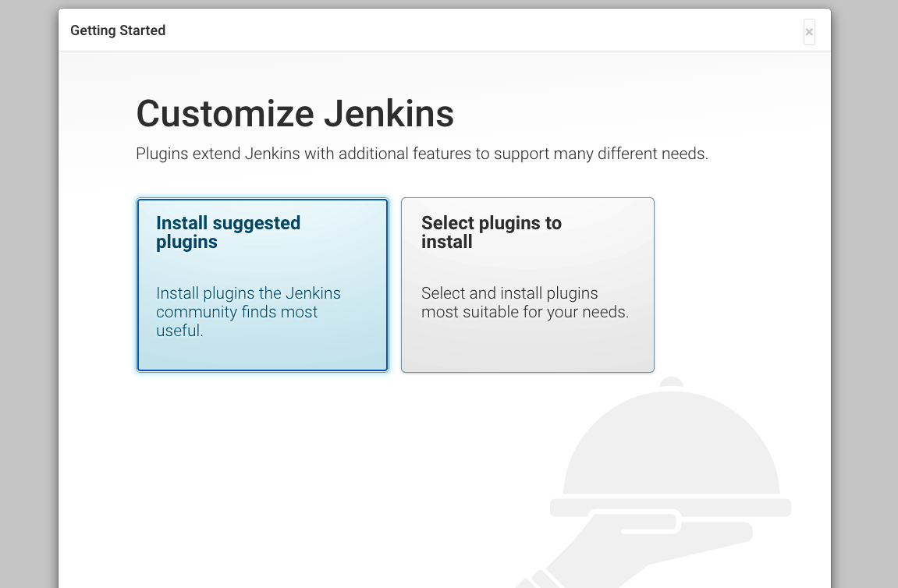This screenshot has height=588, width=898.
Task: Click the Customize Jenkins heading
Action: [295, 113]
